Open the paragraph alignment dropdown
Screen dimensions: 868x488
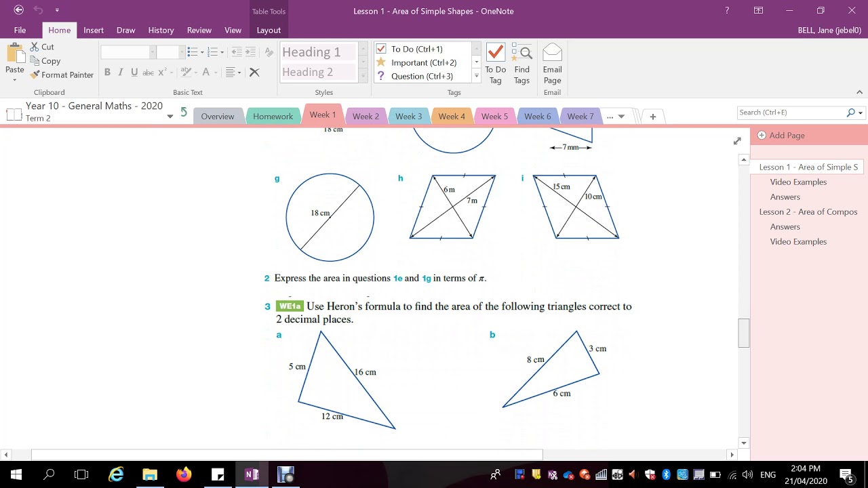click(x=239, y=73)
